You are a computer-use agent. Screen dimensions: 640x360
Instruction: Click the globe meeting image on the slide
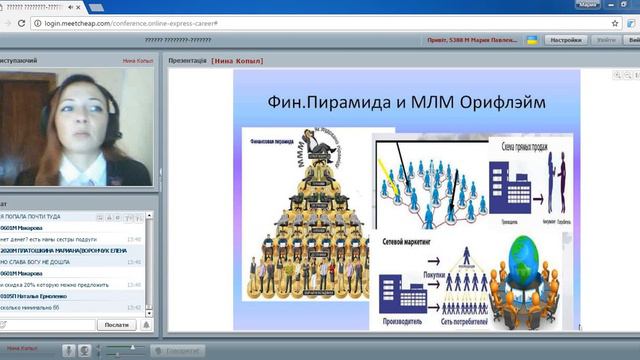[x=524, y=282]
